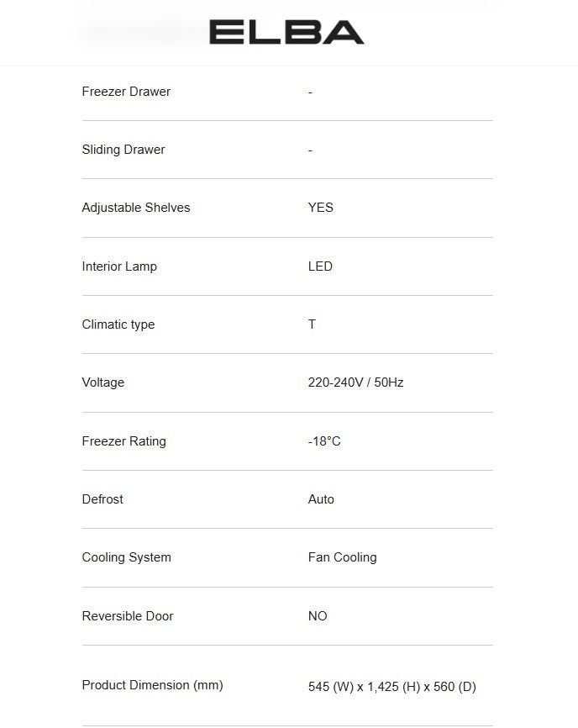The image size is (578, 728).
Task: Click the LED value text
Action: pyautogui.click(x=320, y=266)
